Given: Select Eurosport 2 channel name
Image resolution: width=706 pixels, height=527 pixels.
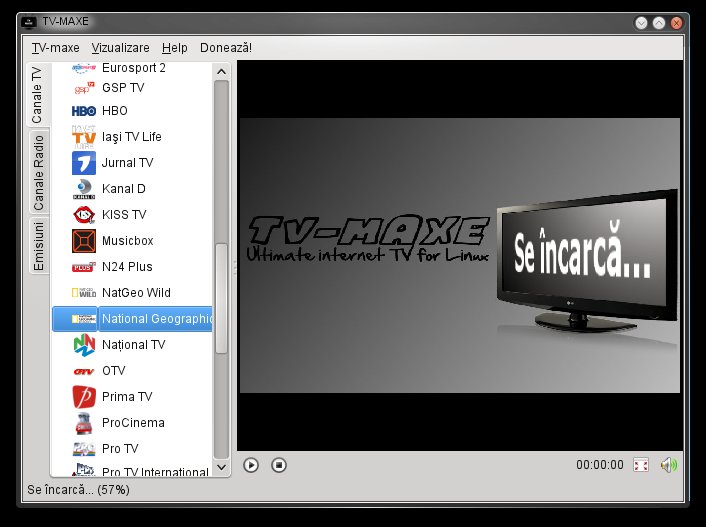Looking at the screenshot, I should pyautogui.click(x=134, y=68).
